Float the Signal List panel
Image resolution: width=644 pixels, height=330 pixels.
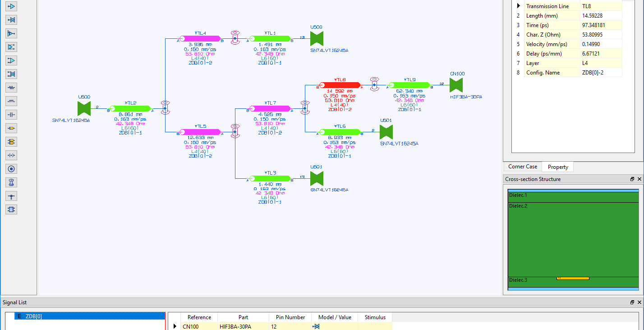[x=632, y=302]
